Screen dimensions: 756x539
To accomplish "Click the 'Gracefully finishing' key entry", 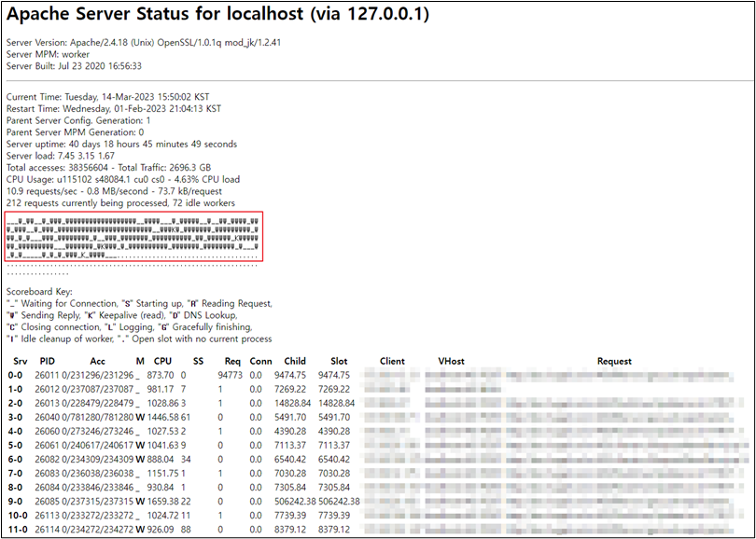I will (x=206, y=327).
